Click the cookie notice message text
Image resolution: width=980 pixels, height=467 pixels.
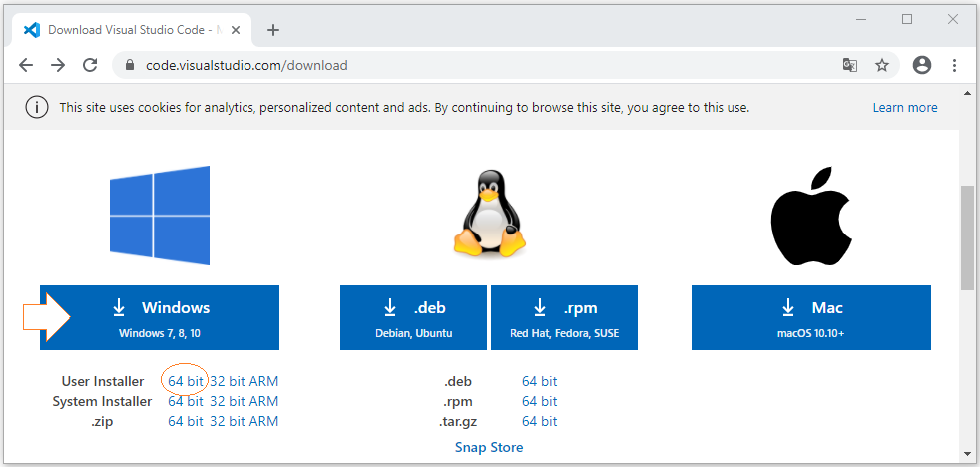tap(404, 108)
